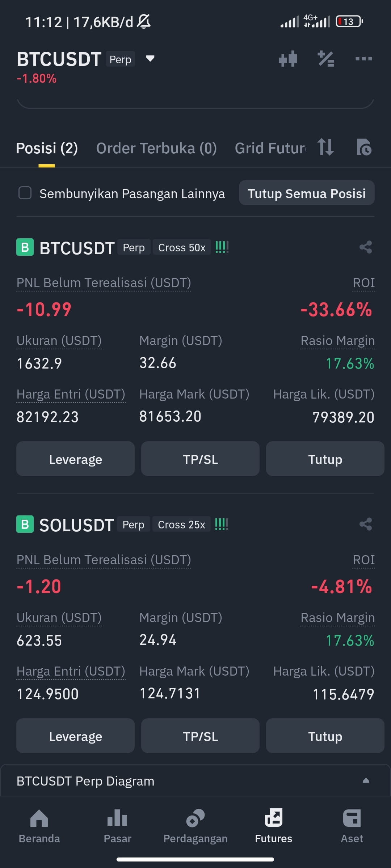Expand the BTCUSDT pair selector arrow
This screenshot has width=391, height=868.
(150, 59)
